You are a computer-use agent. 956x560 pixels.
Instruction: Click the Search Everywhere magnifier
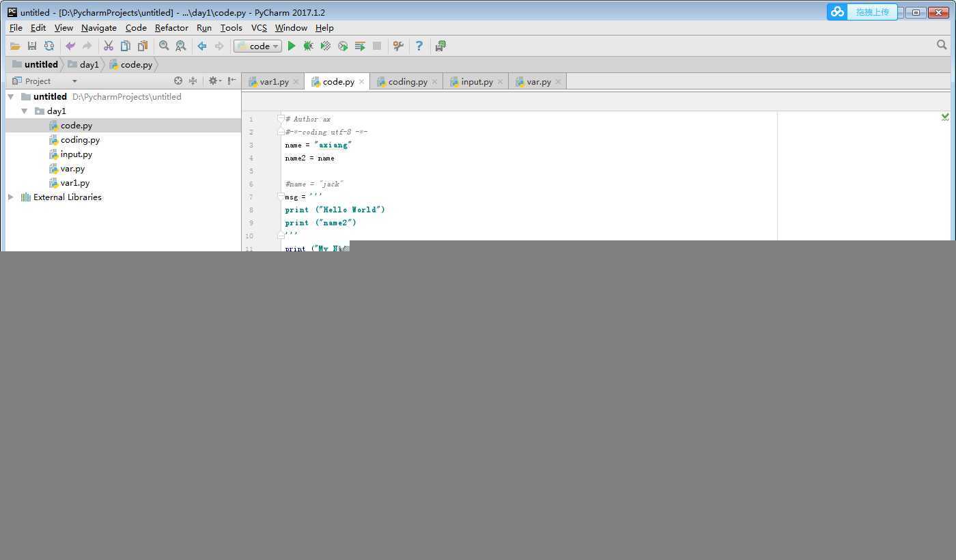point(942,45)
